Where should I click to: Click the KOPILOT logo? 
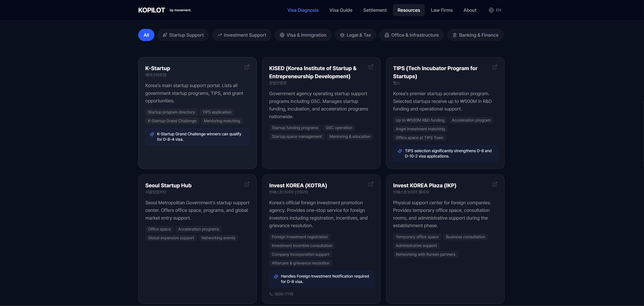click(152, 10)
